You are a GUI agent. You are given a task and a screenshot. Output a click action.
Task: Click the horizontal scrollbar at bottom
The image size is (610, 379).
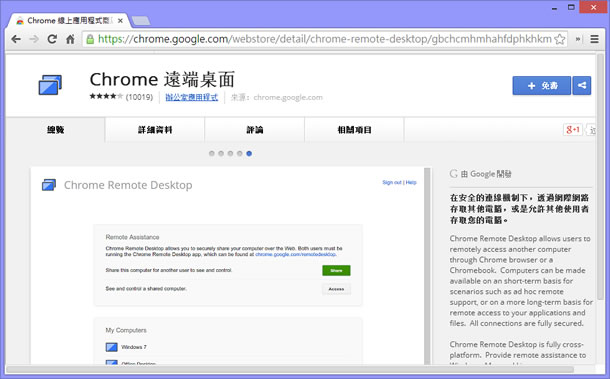[x=290, y=369]
